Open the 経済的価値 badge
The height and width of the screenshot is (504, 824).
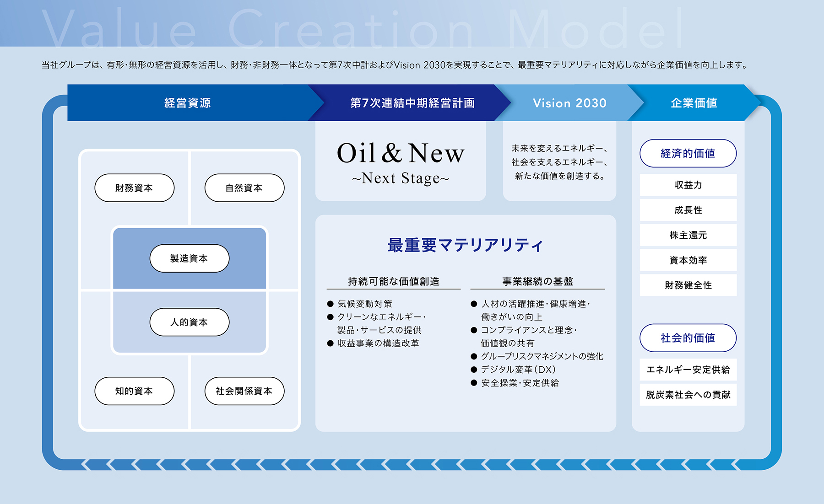688,154
